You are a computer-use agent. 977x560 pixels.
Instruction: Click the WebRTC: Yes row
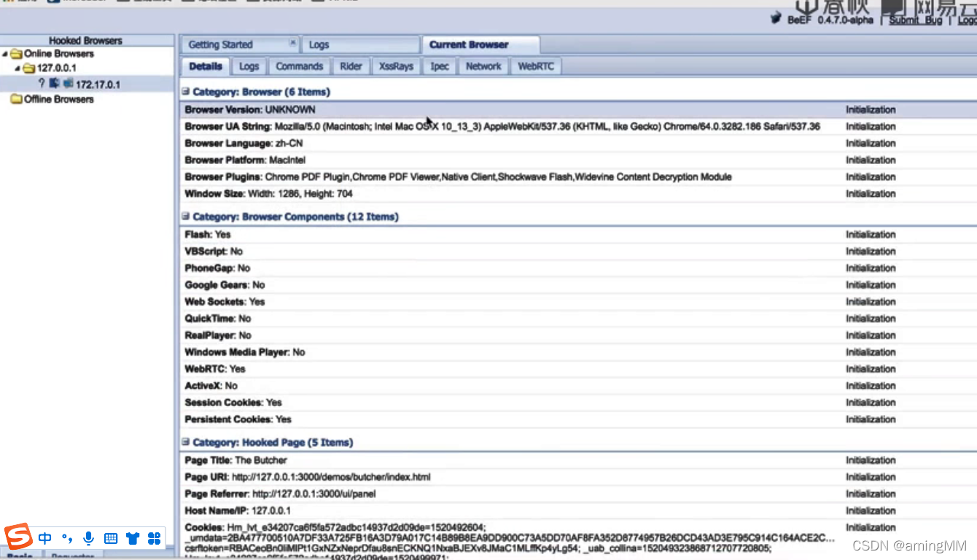(x=578, y=369)
